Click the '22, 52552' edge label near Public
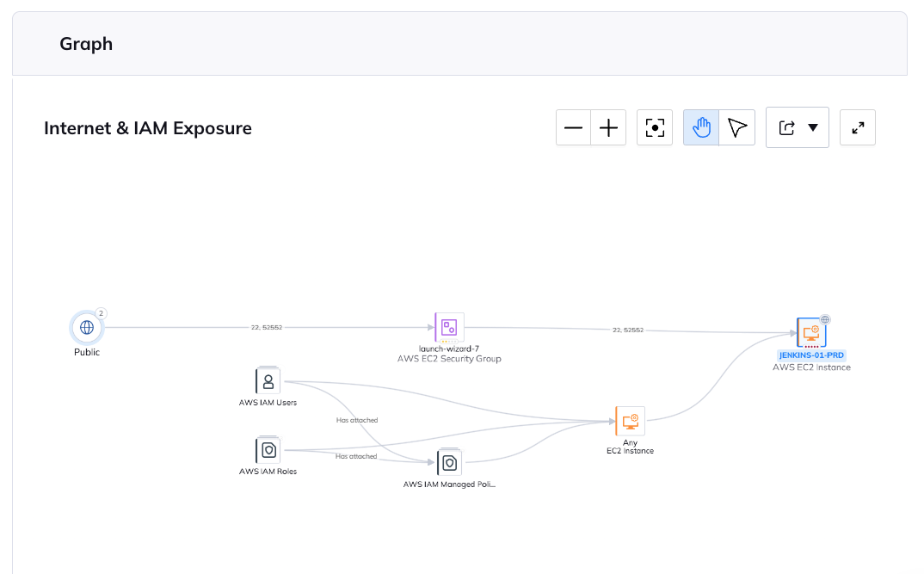Viewport: 924px width, 574px height. (267, 327)
